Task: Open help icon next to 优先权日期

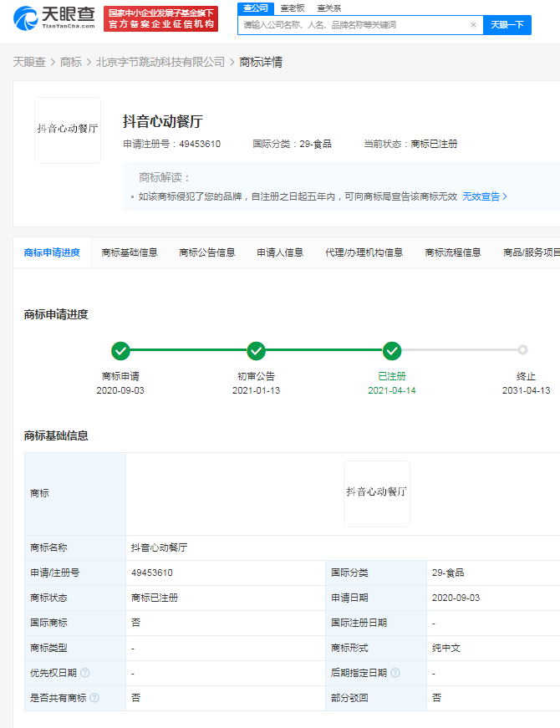Action: pyautogui.click(x=85, y=672)
